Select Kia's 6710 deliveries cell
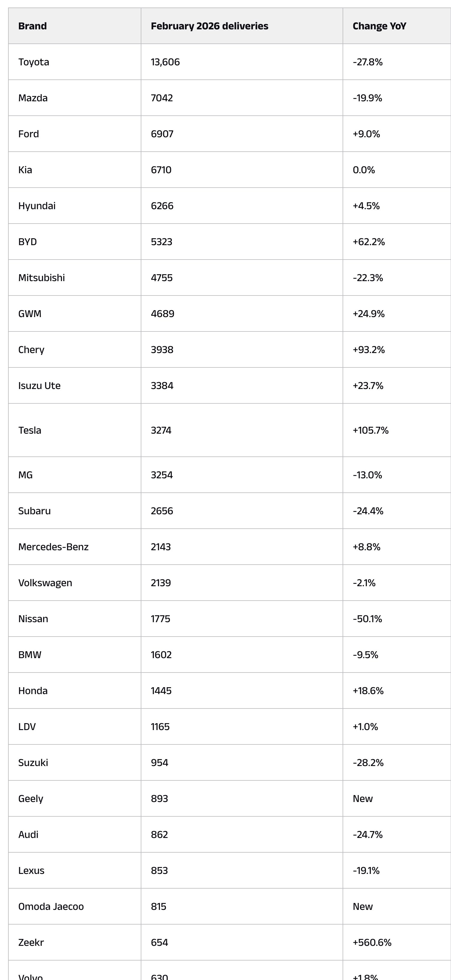This screenshot has height=980, width=451. [x=161, y=170]
